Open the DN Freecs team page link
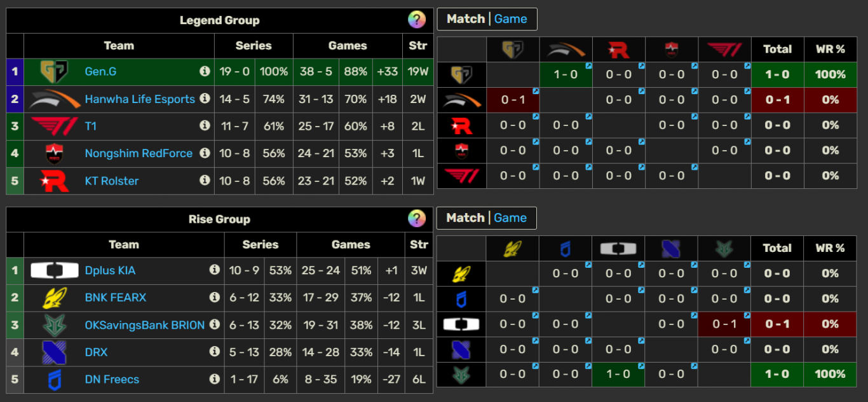This screenshot has height=402, width=868. coord(112,379)
